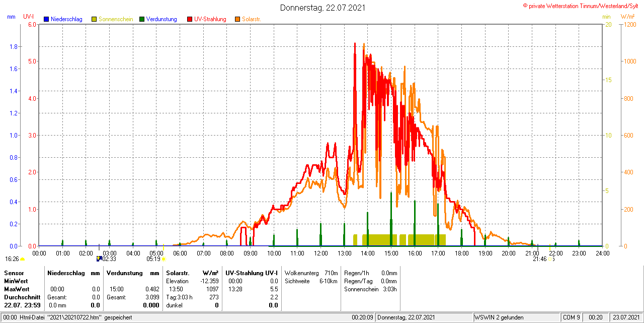Click the Elevation value -12.359
Image resolution: width=644 pixels, height=323 pixels.
click(x=208, y=281)
